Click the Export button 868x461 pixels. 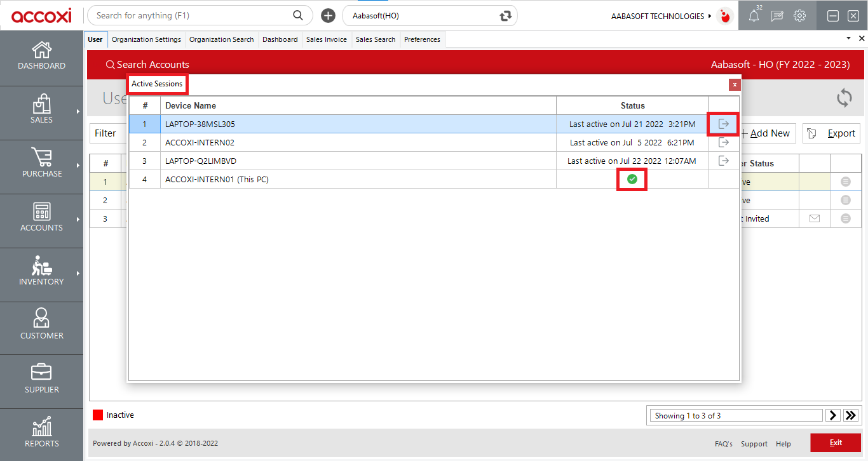pyautogui.click(x=831, y=133)
